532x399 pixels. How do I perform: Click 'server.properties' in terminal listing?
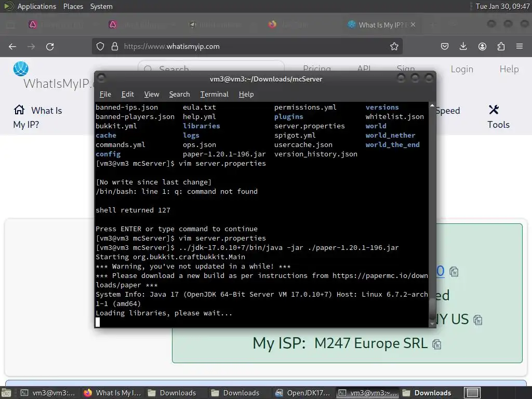coord(310,126)
